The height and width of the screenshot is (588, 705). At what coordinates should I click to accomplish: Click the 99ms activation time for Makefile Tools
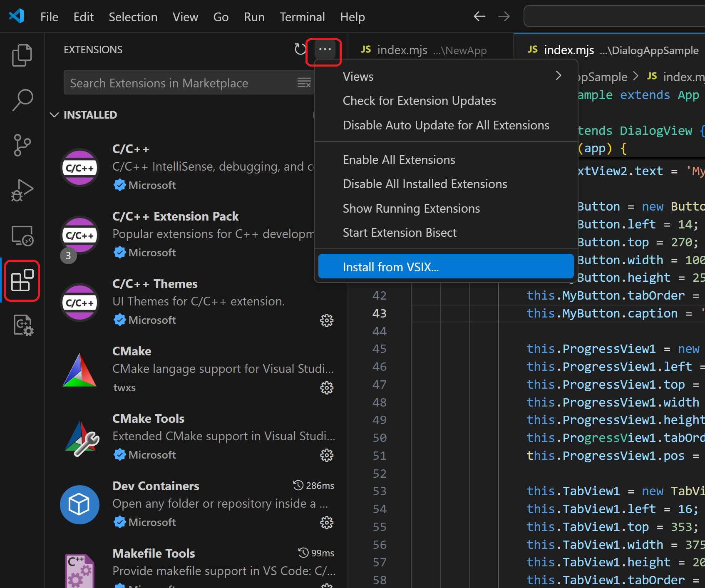[316, 553]
